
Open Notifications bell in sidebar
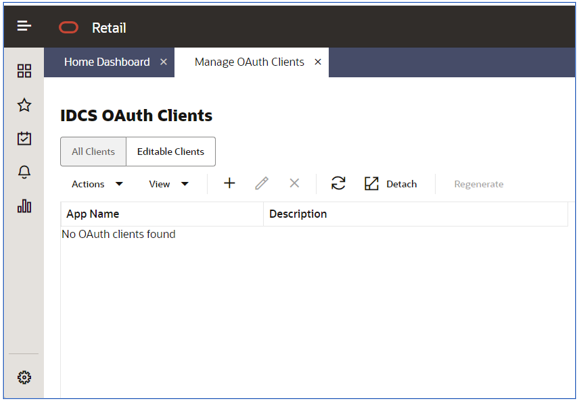pos(24,172)
